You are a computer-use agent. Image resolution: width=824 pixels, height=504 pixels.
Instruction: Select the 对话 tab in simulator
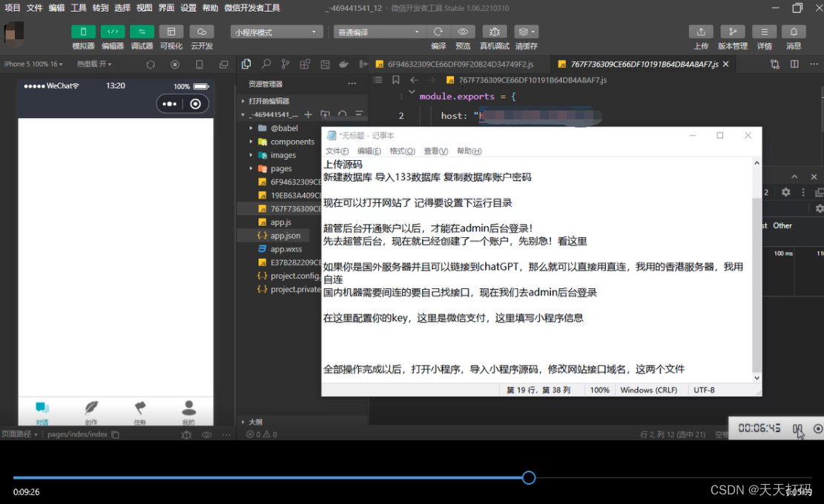(42, 413)
